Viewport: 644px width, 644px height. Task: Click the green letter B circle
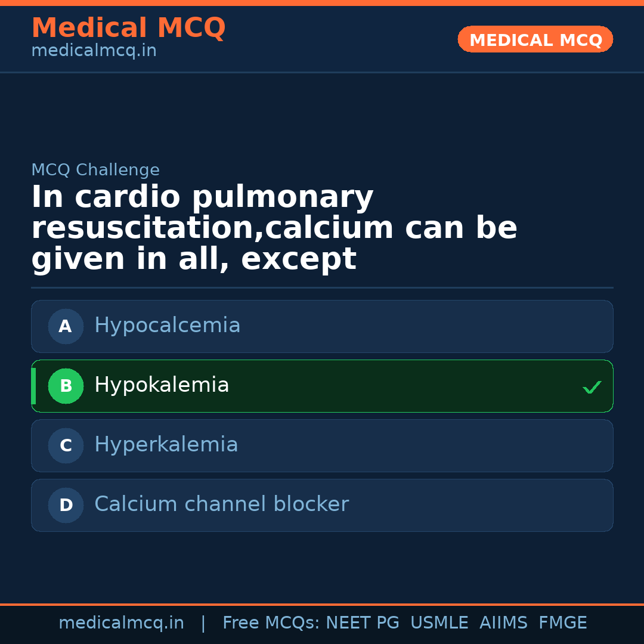[x=66, y=386]
